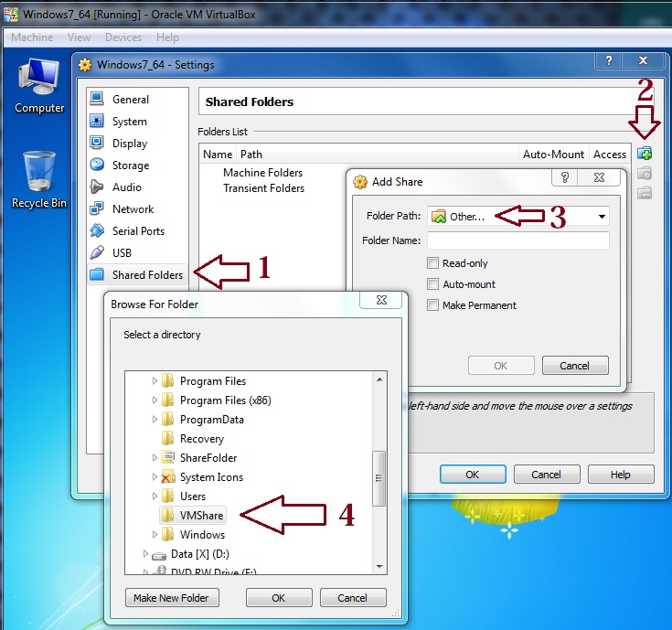
Task: Click the Access column header
Action: (610, 155)
